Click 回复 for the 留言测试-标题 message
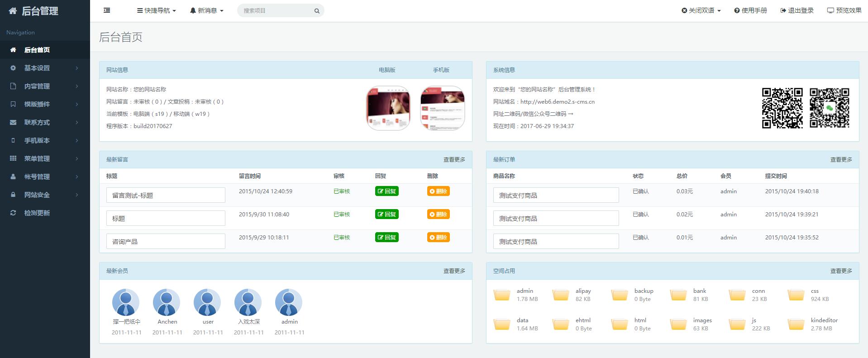 (x=386, y=191)
